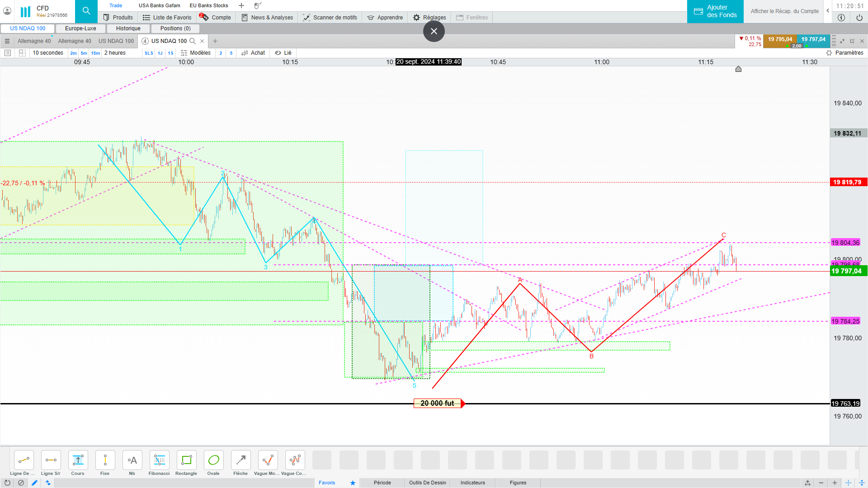Pick the Flèche arrow tool
This screenshot has height=488, width=868.
point(241,460)
